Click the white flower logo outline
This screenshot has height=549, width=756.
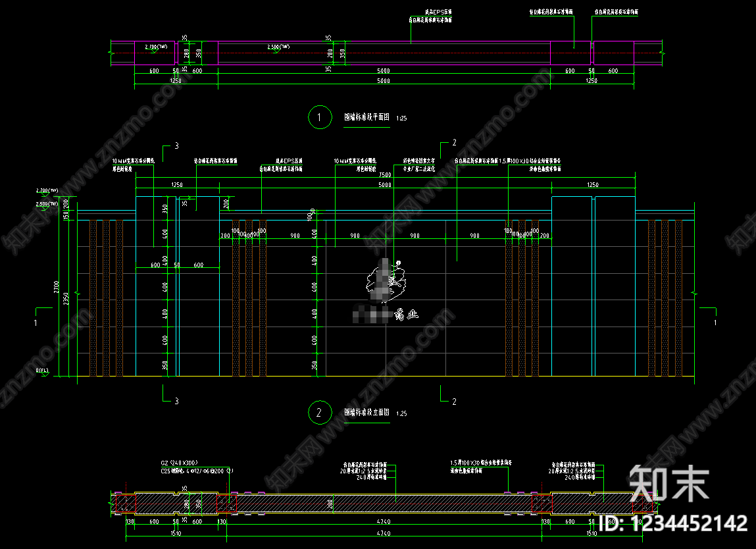click(386, 281)
